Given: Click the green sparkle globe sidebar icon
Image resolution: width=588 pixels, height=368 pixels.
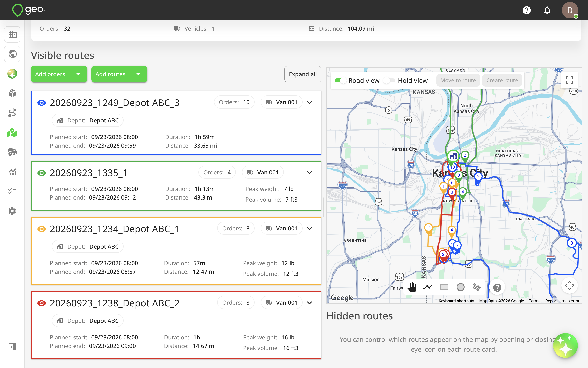Looking at the screenshot, I should click(x=12, y=74).
